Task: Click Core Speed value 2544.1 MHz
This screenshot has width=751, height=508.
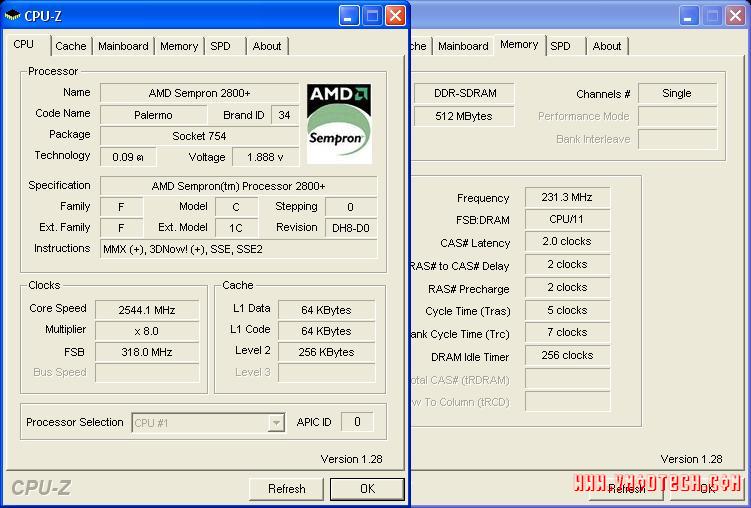Action: (147, 310)
